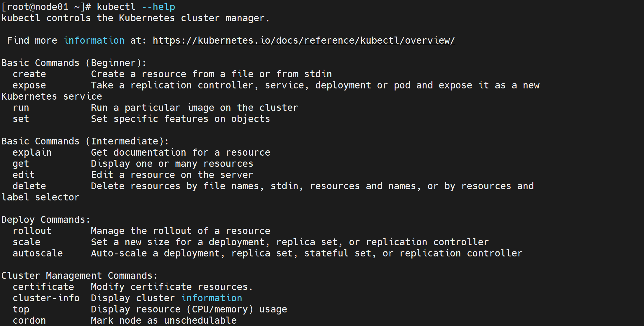Click the 'Cluster Management Commands:' heading
The image size is (644, 326).
(79, 276)
